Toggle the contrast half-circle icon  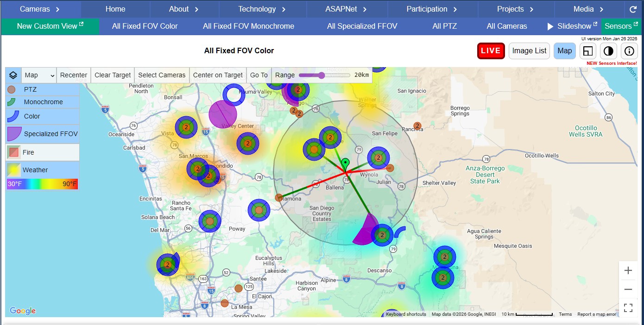click(608, 51)
